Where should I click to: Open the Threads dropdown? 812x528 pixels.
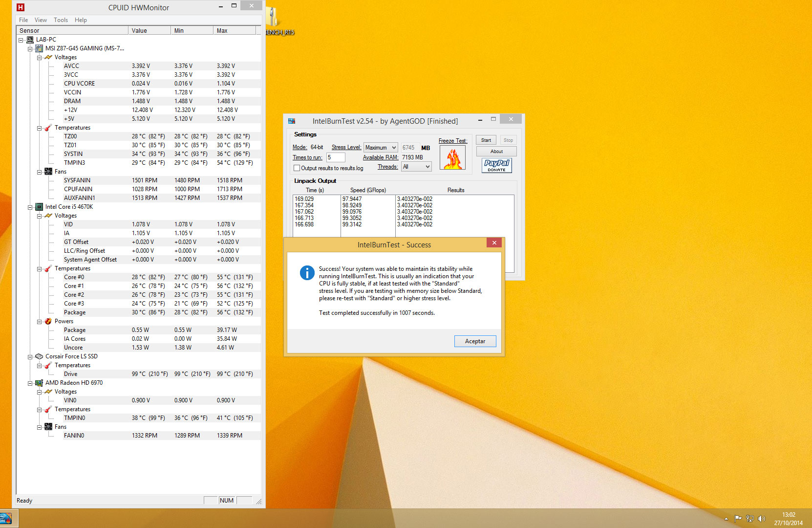coord(416,167)
